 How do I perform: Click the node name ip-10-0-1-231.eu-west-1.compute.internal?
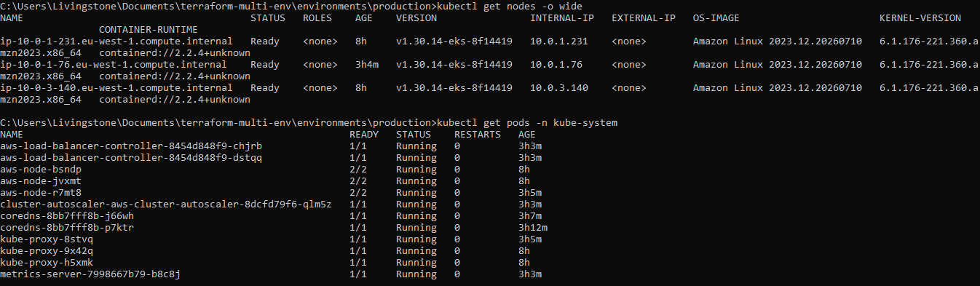coord(116,41)
